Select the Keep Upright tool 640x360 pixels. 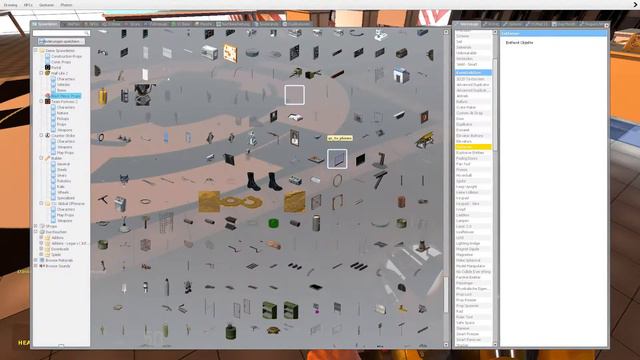click(x=473, y=187)
